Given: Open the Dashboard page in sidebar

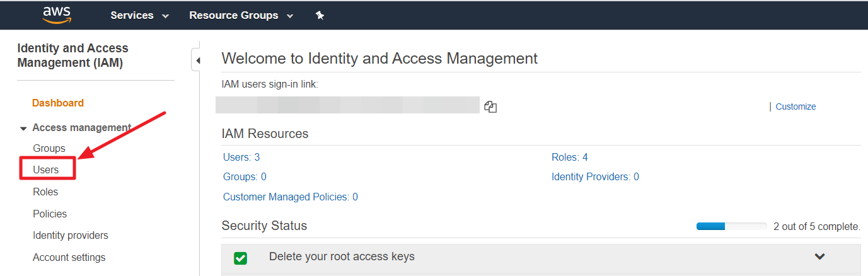Looking at the screenshot, I should (x=58, y=103).
